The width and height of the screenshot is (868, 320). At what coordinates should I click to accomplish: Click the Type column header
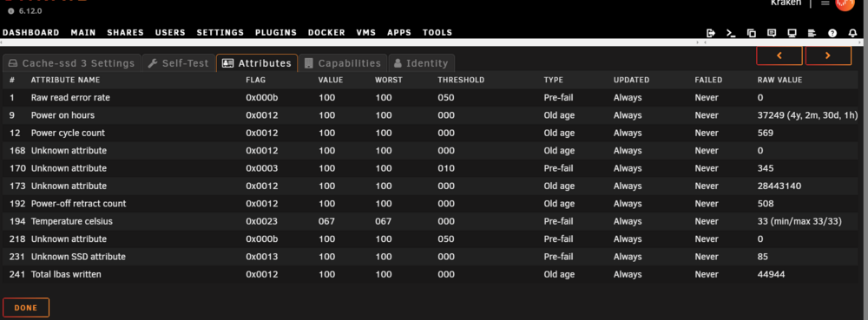click(553, 80)
